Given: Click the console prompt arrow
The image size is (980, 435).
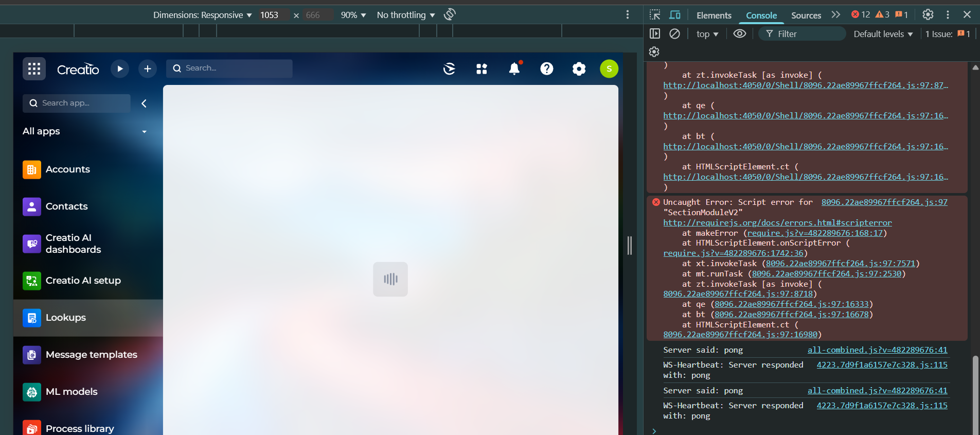Looking at the screenshot, I should point(654,431).
